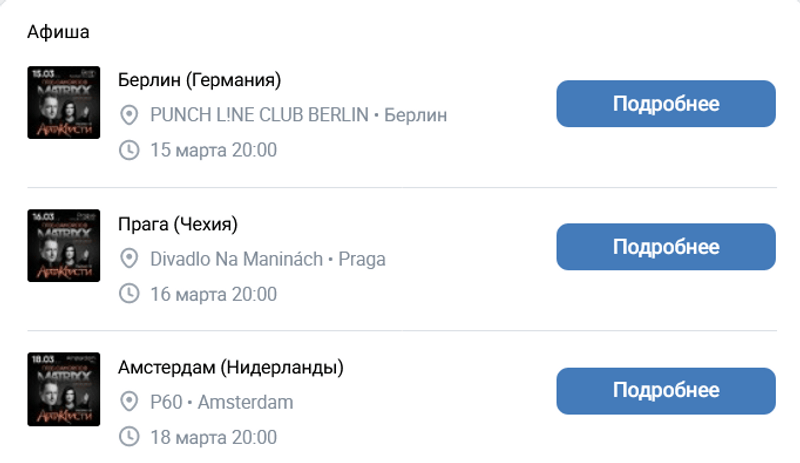Click clock icon beside 15 марта 20:00

[x=128, y=151]
